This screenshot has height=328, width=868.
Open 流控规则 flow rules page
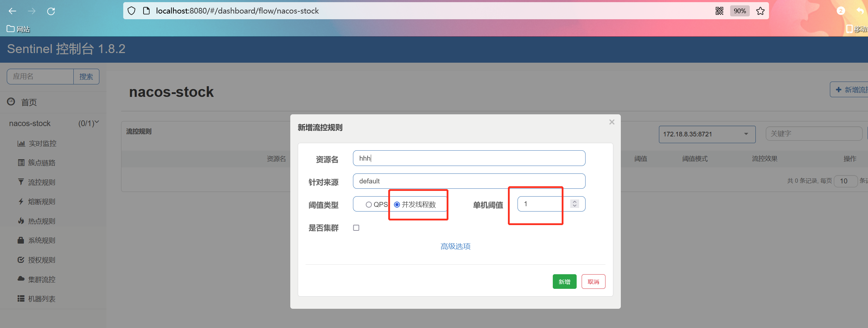click(x=42, y=182)
